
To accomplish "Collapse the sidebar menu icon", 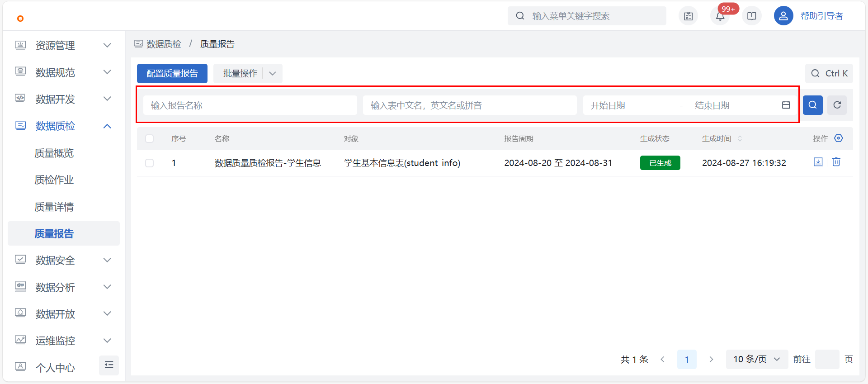I will [x=109, y=365].
